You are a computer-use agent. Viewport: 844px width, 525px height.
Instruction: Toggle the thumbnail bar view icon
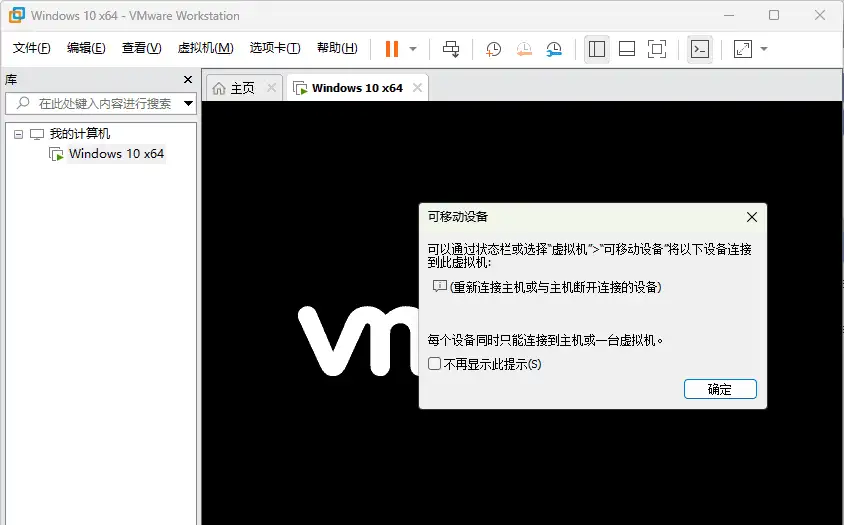pyautogui.click(x=627, y=49)
